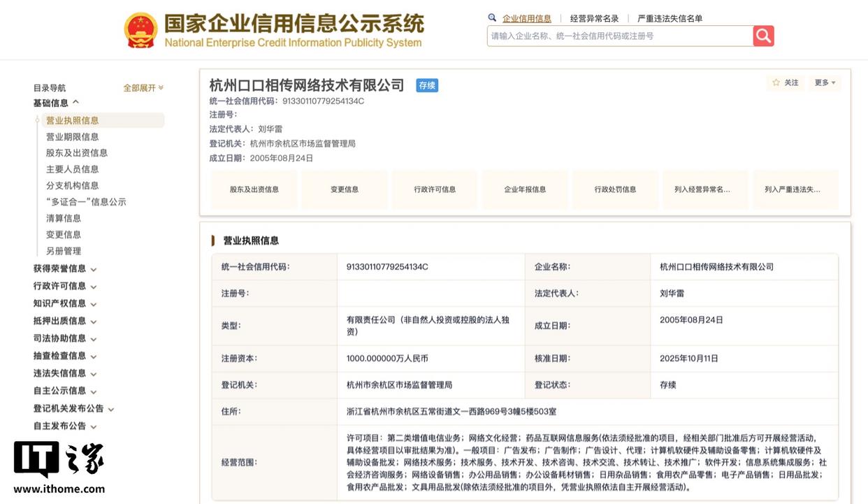This screenshot has width=868, height=504.
Task: Select 股东及出资信息 in the sidebar
Action: pos(77,153)
